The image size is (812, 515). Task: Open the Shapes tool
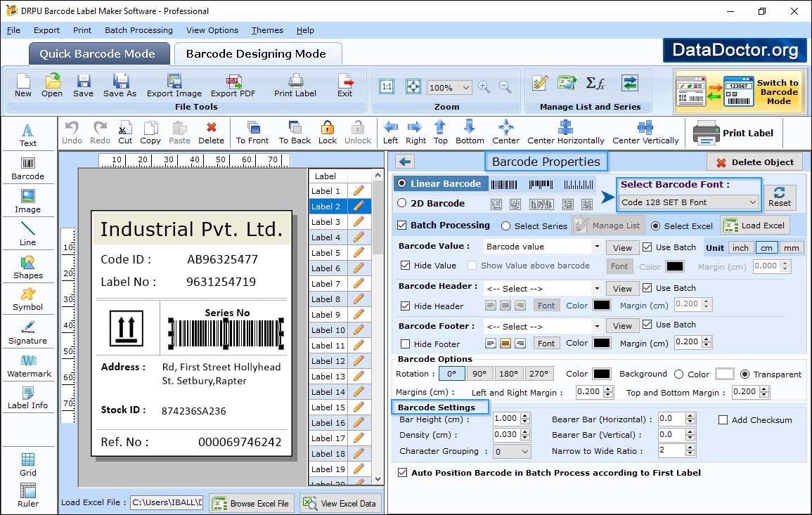click(28, 268)
